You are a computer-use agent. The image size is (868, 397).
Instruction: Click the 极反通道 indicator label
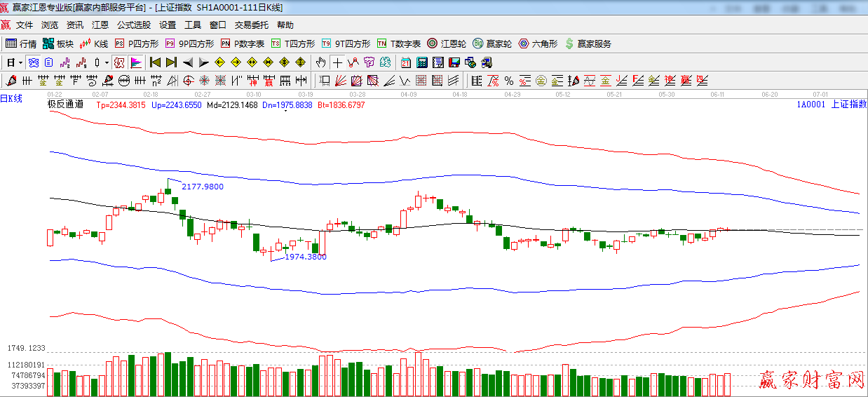65,105
